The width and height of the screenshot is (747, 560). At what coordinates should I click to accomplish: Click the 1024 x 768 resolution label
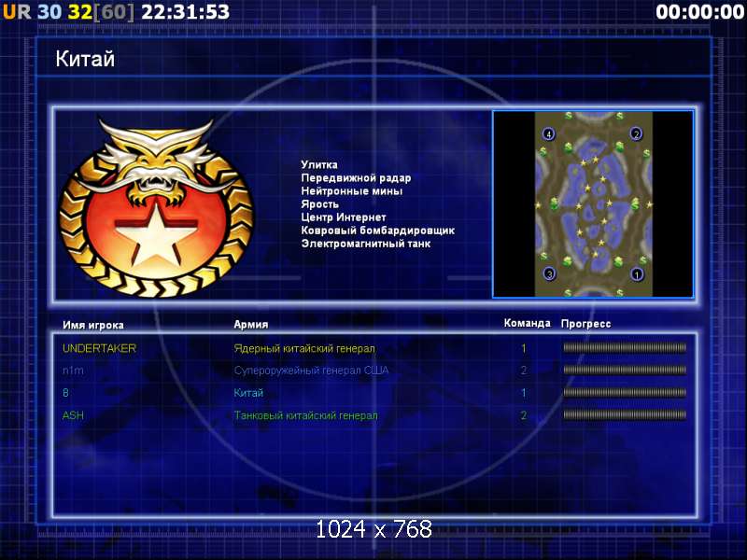(x=374, y=529)
